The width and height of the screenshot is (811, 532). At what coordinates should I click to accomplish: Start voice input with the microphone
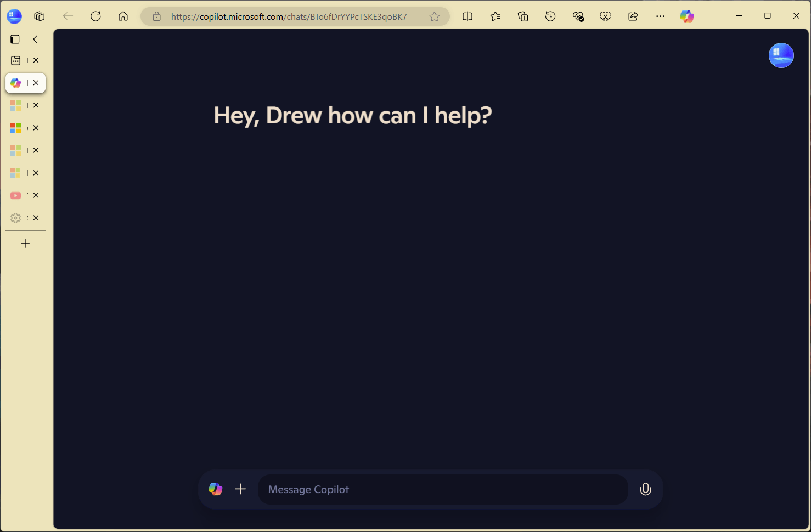pyautogui.click(x=645, y=489)
